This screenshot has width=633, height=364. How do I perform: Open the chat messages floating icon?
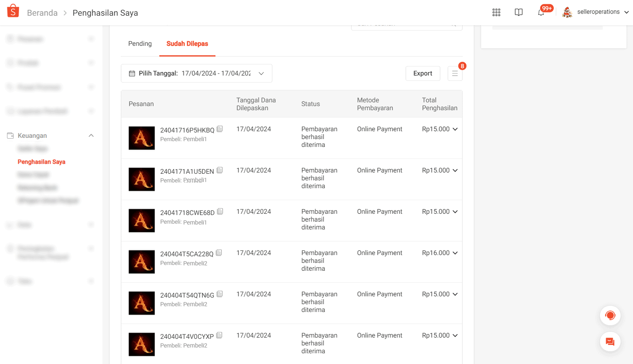click(x=610, y=342)
